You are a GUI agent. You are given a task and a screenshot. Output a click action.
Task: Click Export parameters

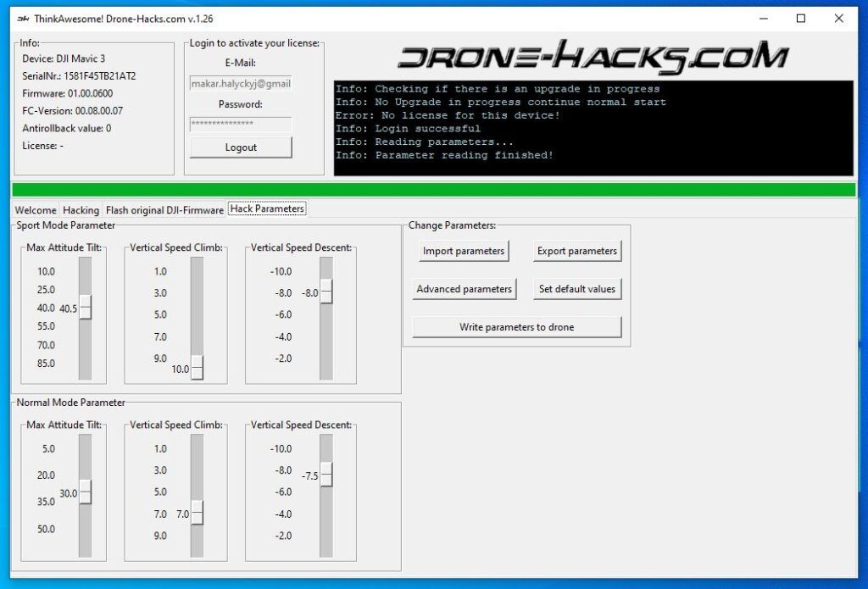point(576,251)
